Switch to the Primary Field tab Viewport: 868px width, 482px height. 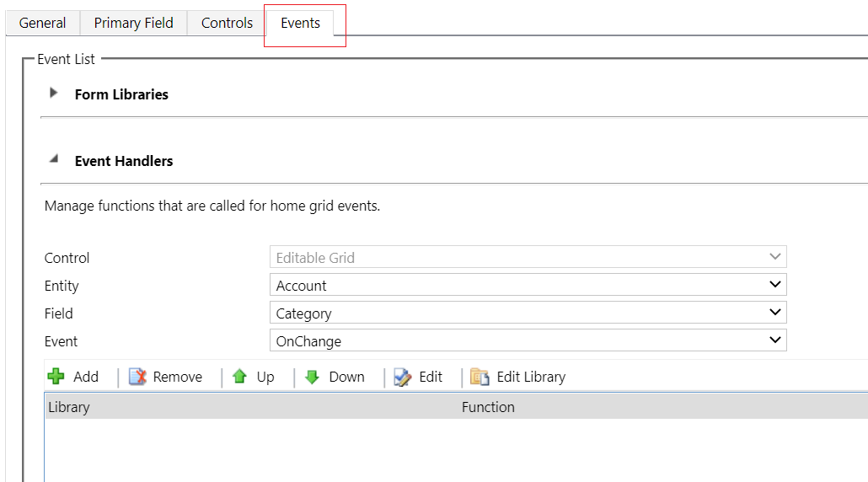pyautogui.click(x=133, y=23)
